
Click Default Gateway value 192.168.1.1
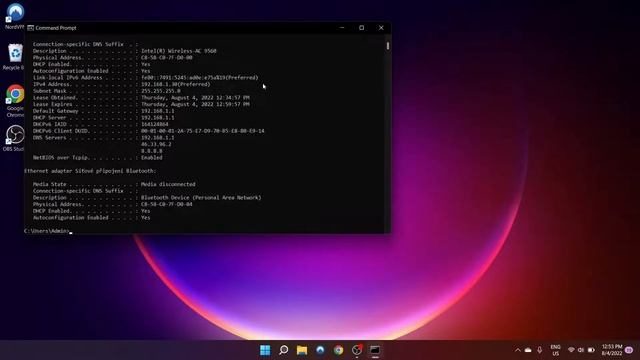[158, 111]
